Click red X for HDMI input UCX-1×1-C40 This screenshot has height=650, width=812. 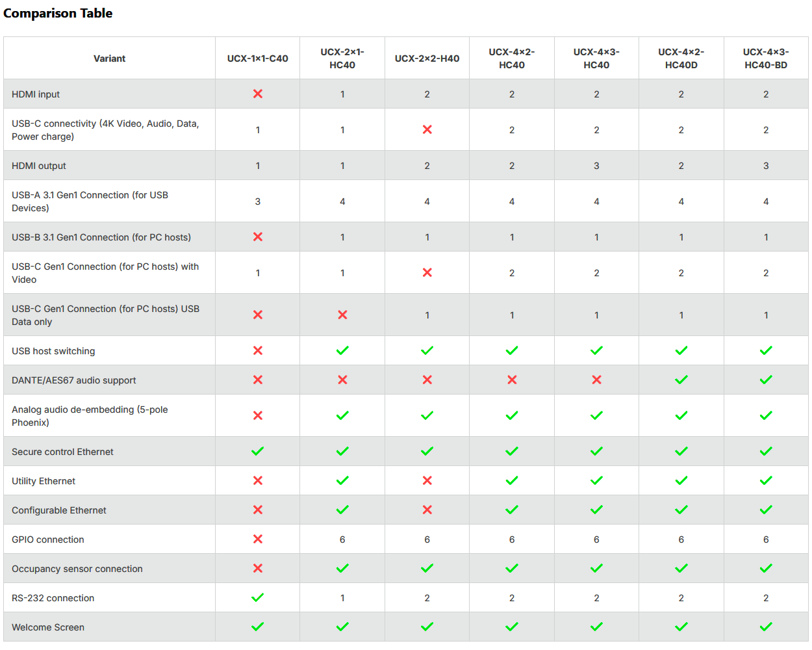pos(258,94)
